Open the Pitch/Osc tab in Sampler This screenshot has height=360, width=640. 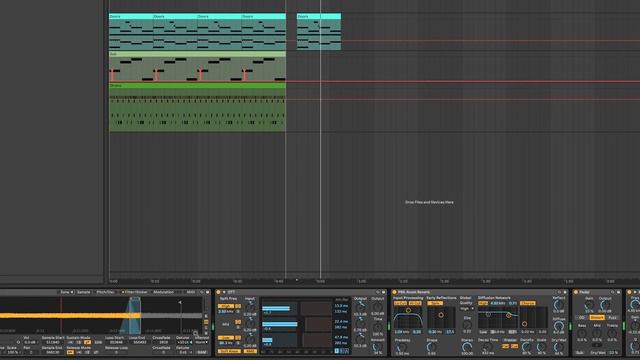105,292
